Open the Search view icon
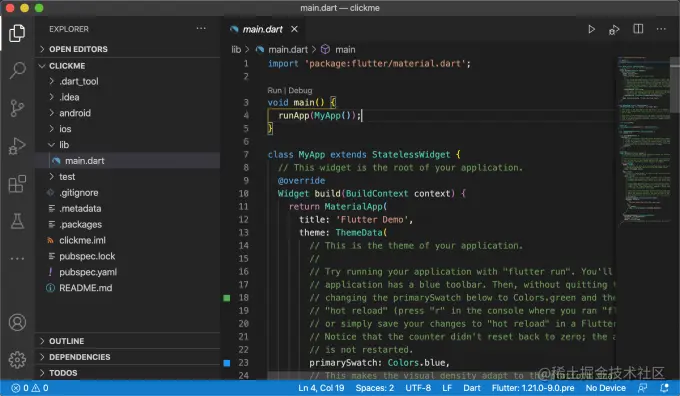The width and height of the screenshot is (680, 396). pyautogui.click(x=17, y=70)
